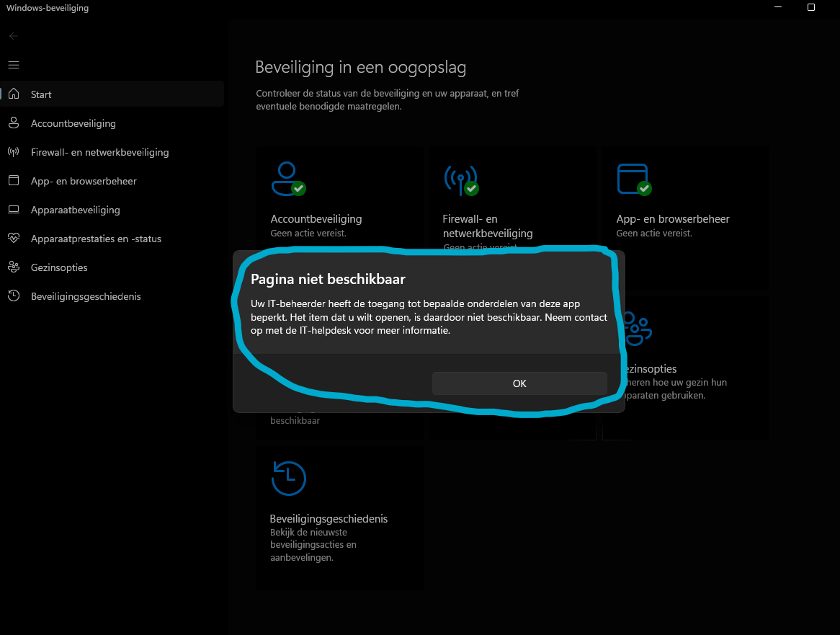Open the Accountbeveiliging tile title

pyautogui.click(x=316, y=218)
